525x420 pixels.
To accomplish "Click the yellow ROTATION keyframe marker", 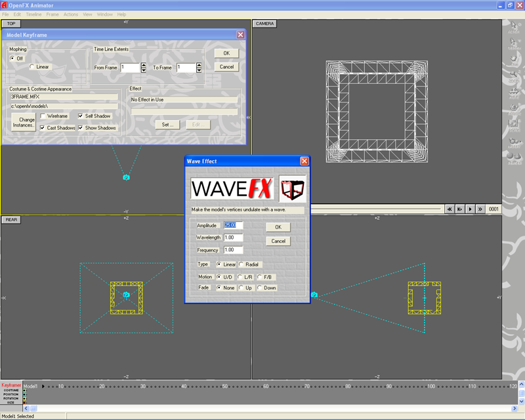I will pyautogui.click(x=24, y=398).
